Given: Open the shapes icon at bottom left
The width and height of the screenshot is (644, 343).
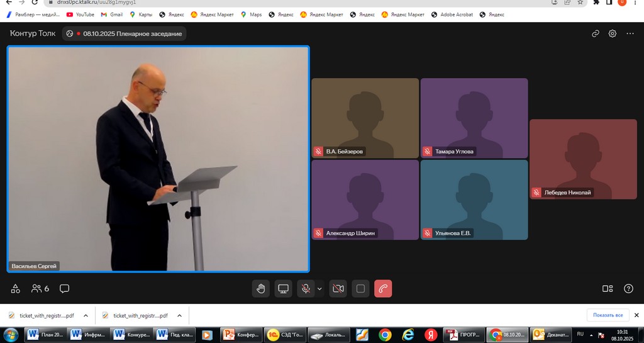Looking at the screenshot, I should click(x=16, y=289).
